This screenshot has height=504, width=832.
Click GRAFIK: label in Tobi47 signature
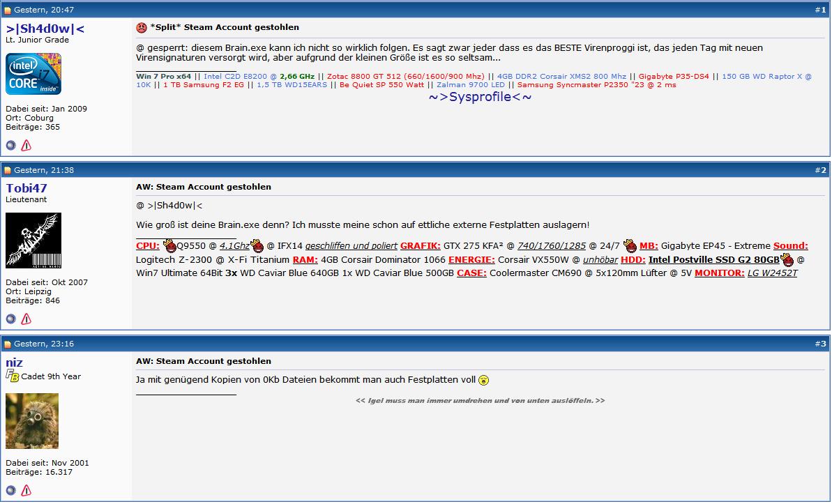[421, 246]
